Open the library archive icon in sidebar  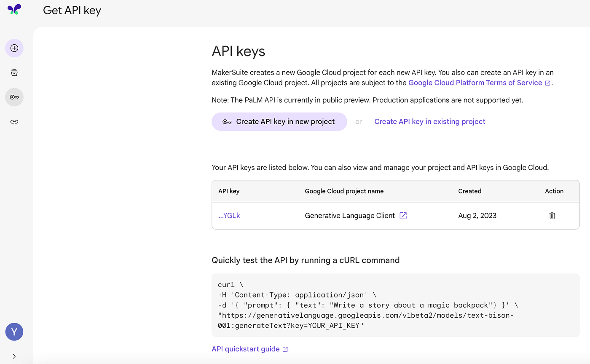[x=14, y=72]
